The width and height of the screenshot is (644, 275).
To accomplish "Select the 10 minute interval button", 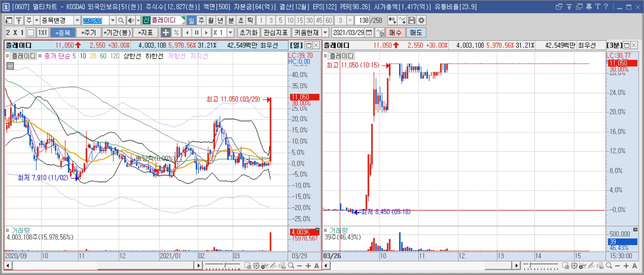I will [x=290, y=20].
